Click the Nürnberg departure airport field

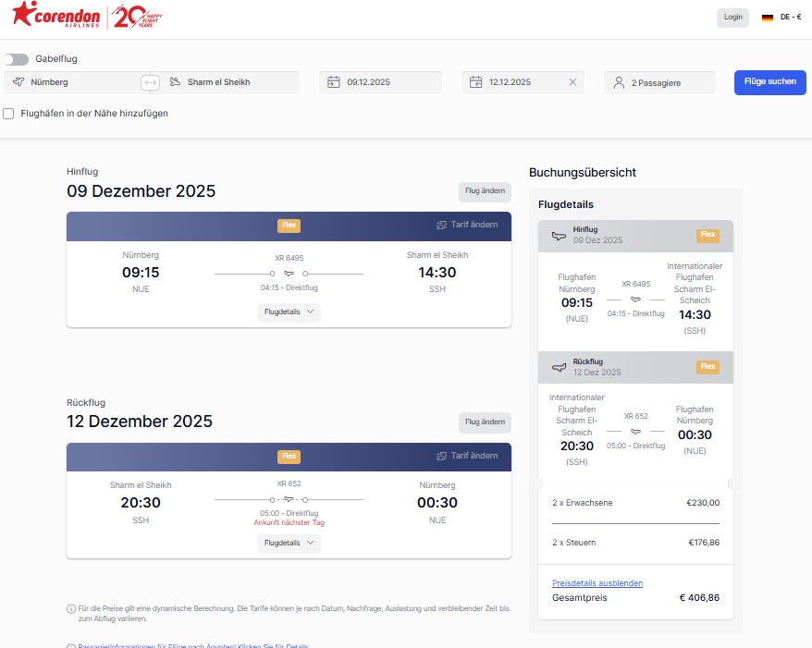tap(74, 82)
